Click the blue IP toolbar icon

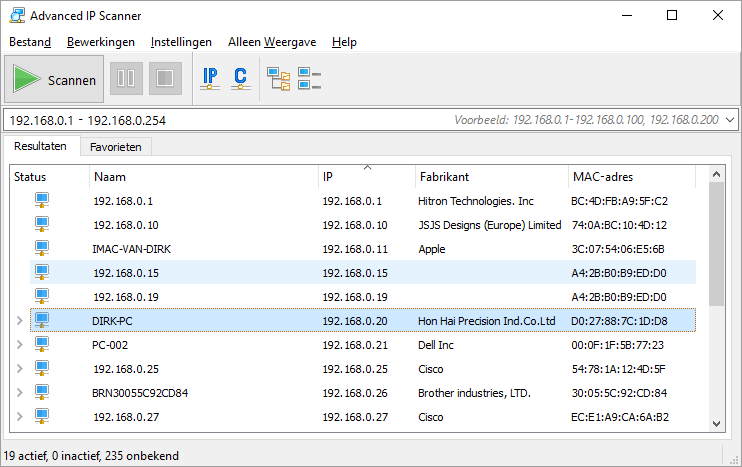point(210,79)
